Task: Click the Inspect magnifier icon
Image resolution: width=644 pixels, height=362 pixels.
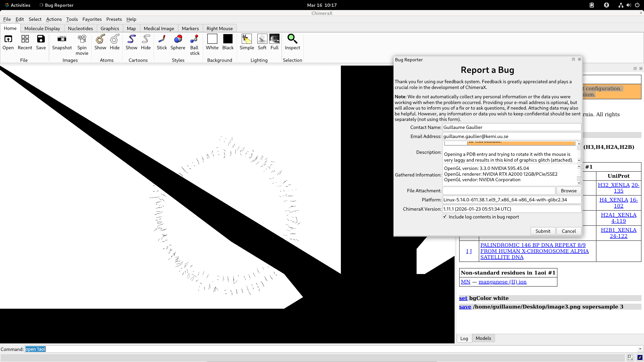Action: click(292, 39)
